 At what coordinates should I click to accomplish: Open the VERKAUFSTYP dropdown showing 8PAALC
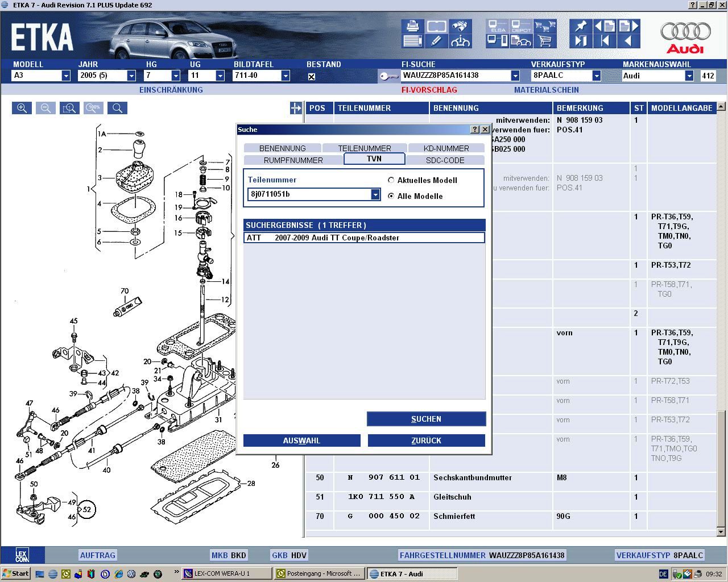pos(596,76)
